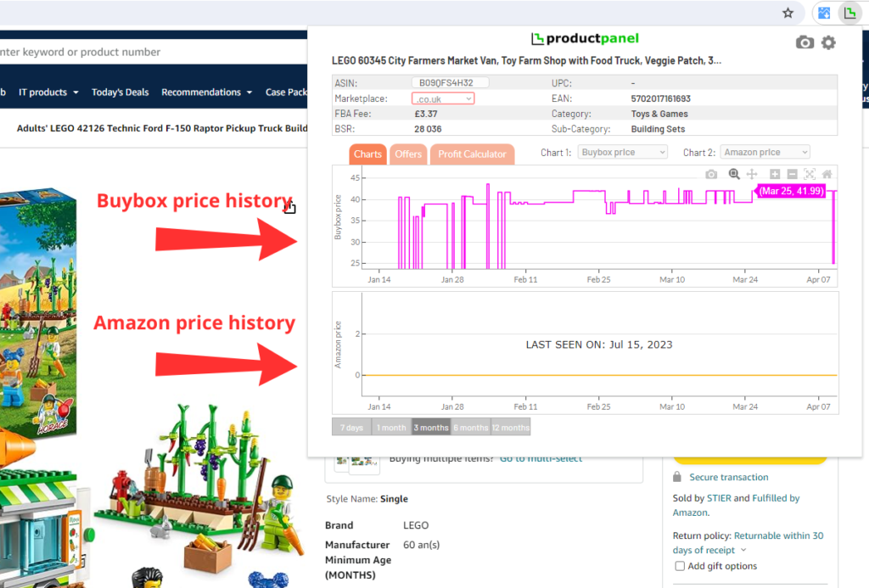Click the chart autoscale icon
Viewport: 869px width, 588px height.
click(x=810, y=174)
